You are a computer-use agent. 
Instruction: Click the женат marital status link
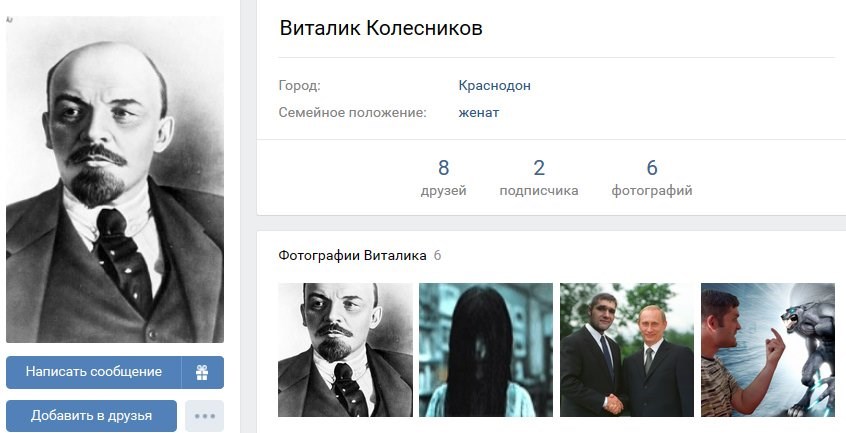pyautogui.click(x=479, y=113)
